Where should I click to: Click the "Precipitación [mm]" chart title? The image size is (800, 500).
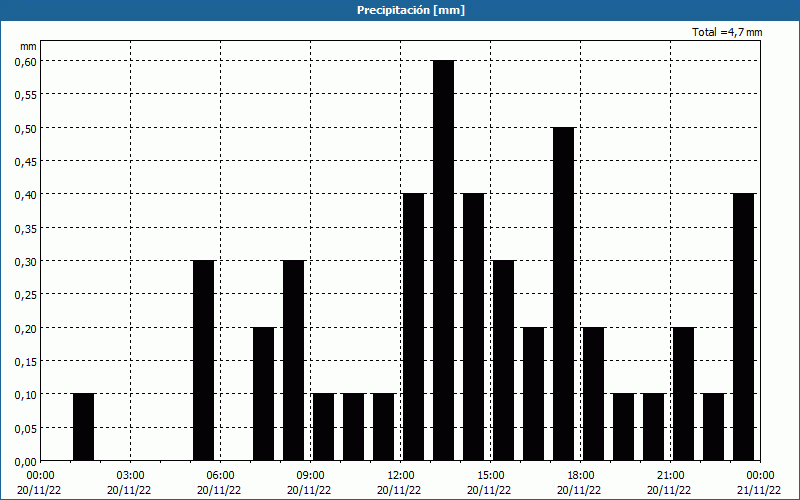pyautogui.click(x=411, y=10)
